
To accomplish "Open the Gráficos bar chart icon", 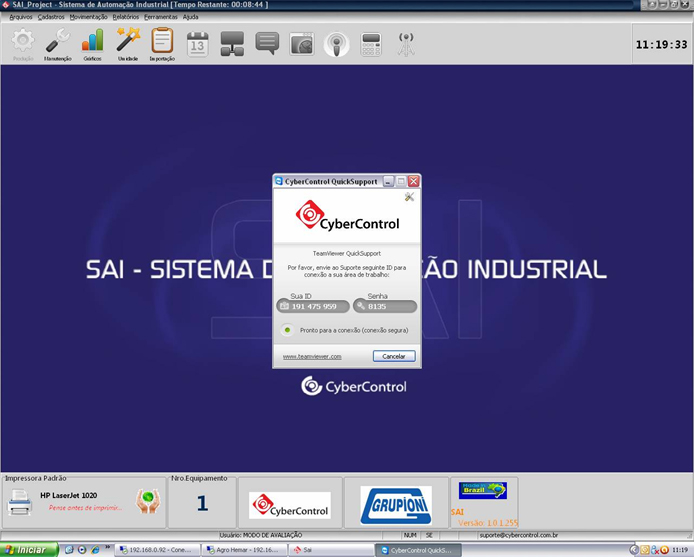I will [x=92, y=42].
